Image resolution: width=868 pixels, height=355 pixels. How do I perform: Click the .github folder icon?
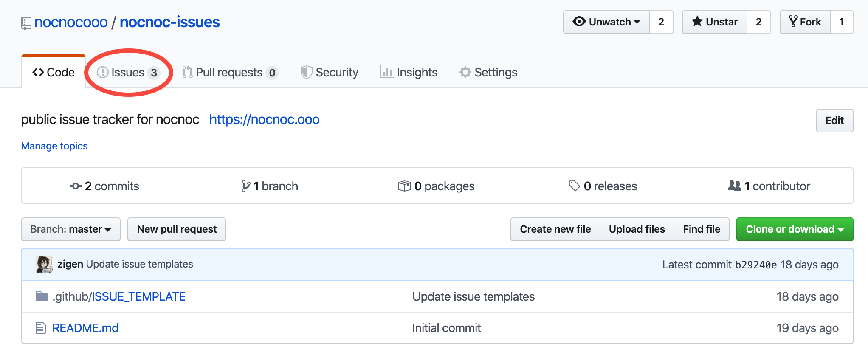[41, 296]
